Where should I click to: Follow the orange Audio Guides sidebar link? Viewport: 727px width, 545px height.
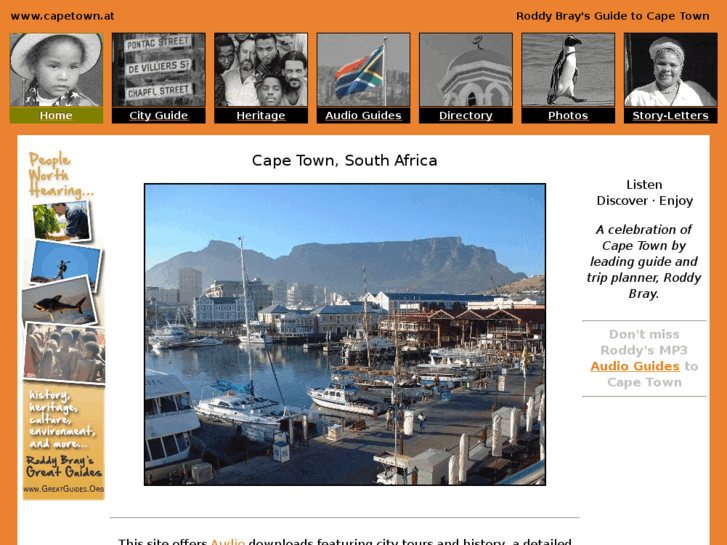tap(635, 366)
